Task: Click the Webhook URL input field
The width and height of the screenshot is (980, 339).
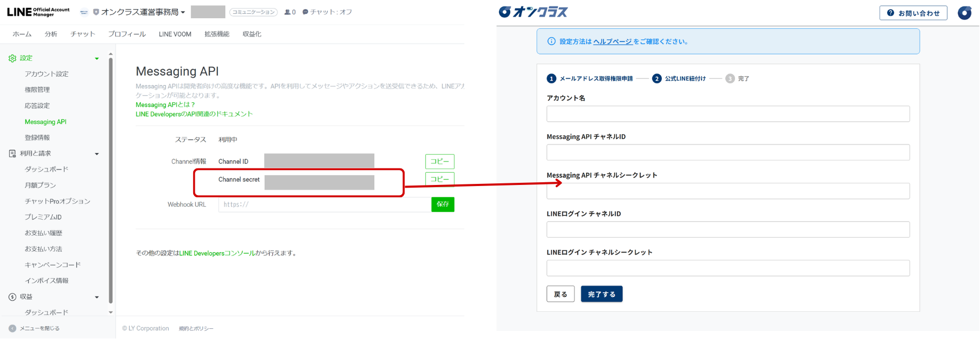Action: click(324, 205)
